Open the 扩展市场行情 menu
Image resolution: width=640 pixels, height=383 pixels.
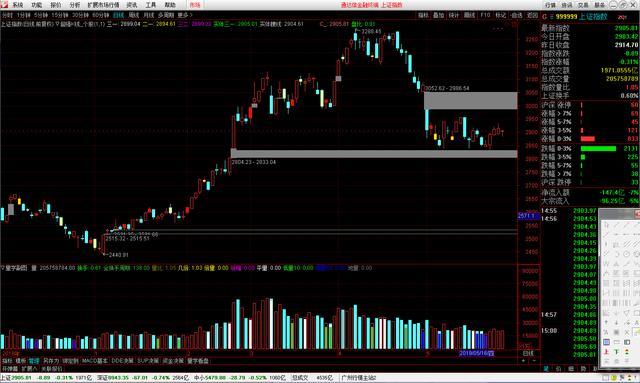pos(103,5)
